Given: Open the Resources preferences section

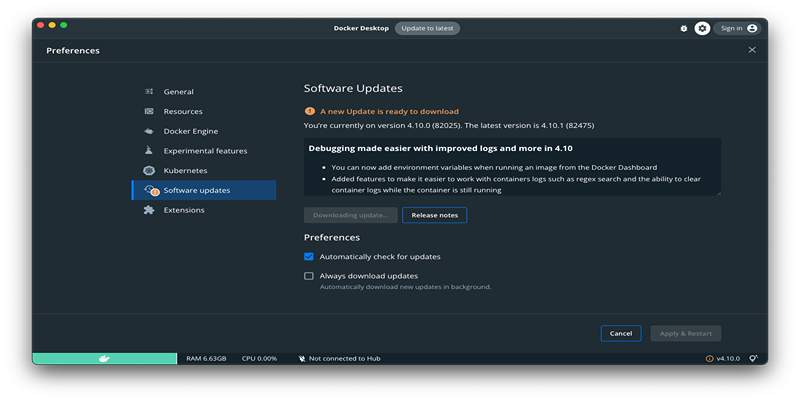Looking at the screenshot, I should (x=183, y=111).
